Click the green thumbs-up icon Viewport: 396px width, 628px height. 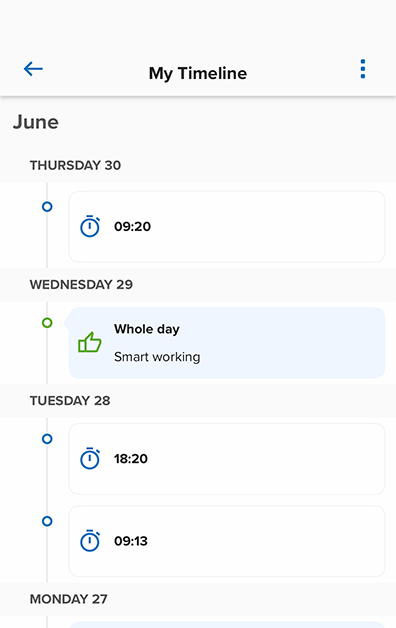(x=89, y=342)
